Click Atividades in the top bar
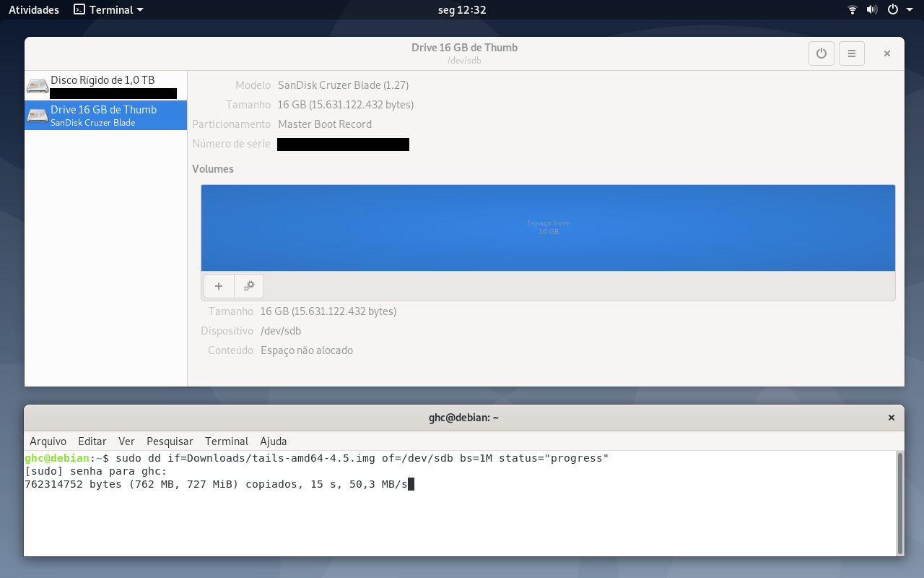Viewport: 924px width, 578px height. click(34, 9)
